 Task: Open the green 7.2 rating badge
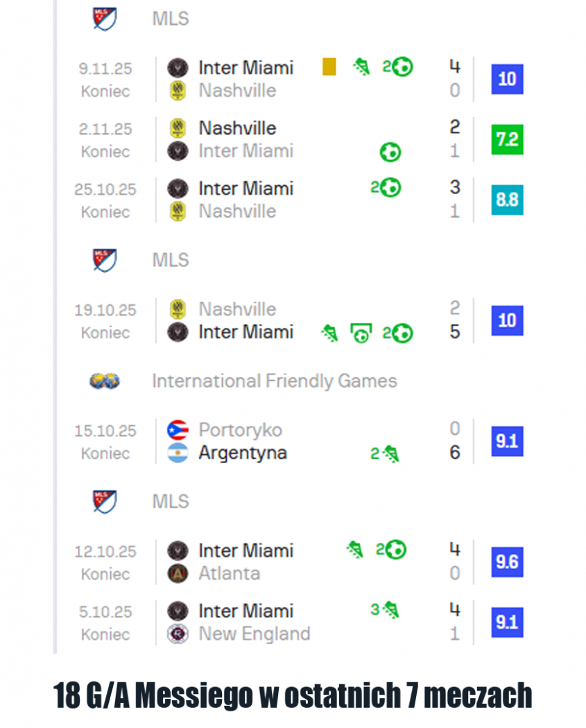pos(507,140)
